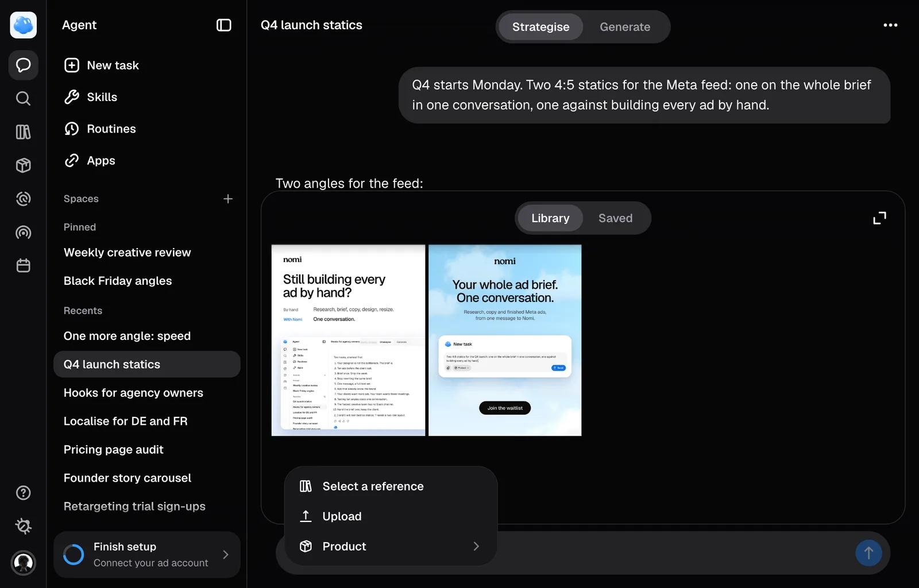Open the chat bubble icon in sidebar
Image resolution: width=919 pixels, height=588 pixels.
[x=24, y=65]
